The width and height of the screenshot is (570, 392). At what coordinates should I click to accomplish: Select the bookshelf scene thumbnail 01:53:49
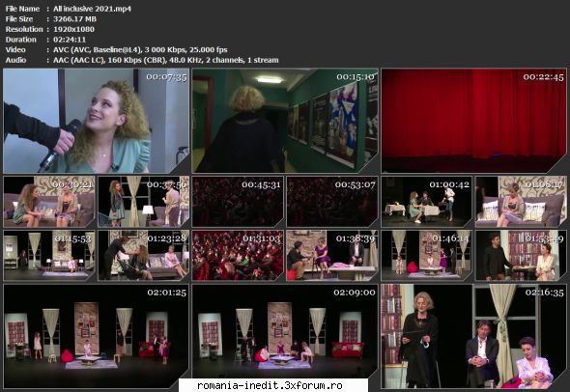tap(522, 256)
